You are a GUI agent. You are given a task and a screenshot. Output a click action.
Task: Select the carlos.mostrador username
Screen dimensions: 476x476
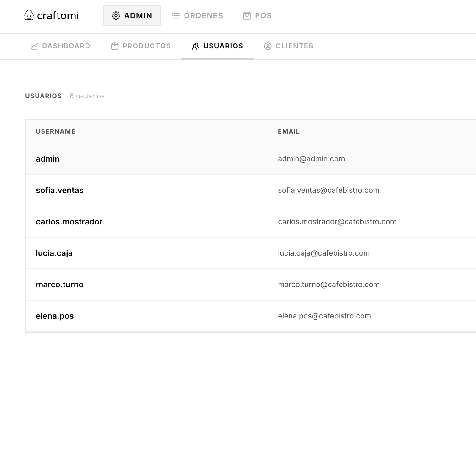click(69, 222)
